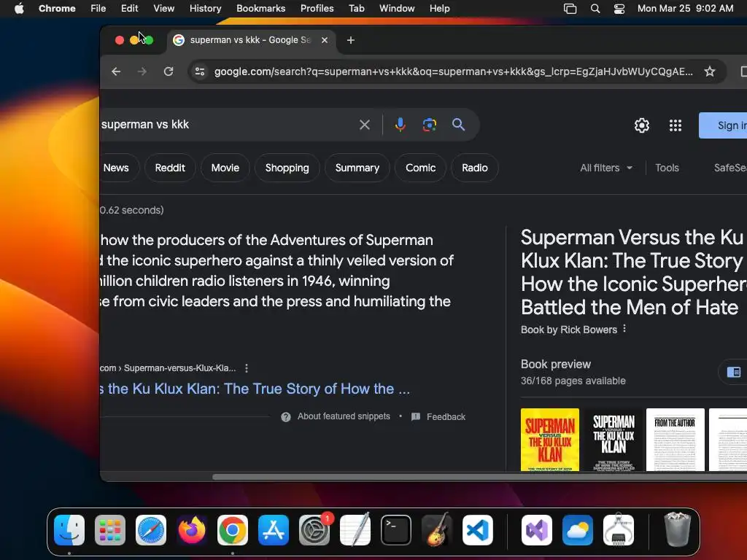Open the book preview reader icon
The image size is (747, 560).
coord(734,372)
